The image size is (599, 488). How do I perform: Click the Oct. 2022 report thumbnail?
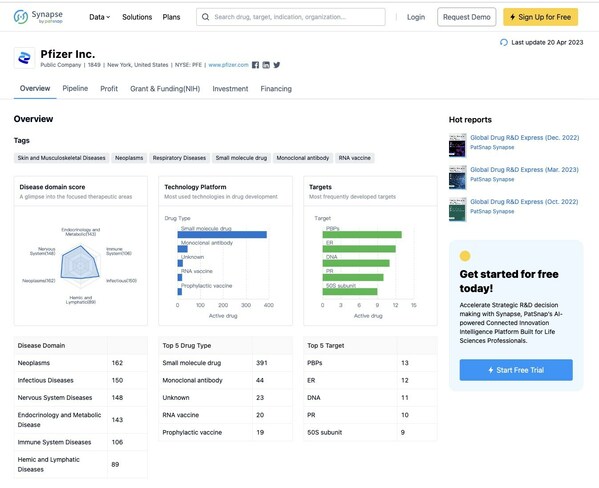click(458, 209)
